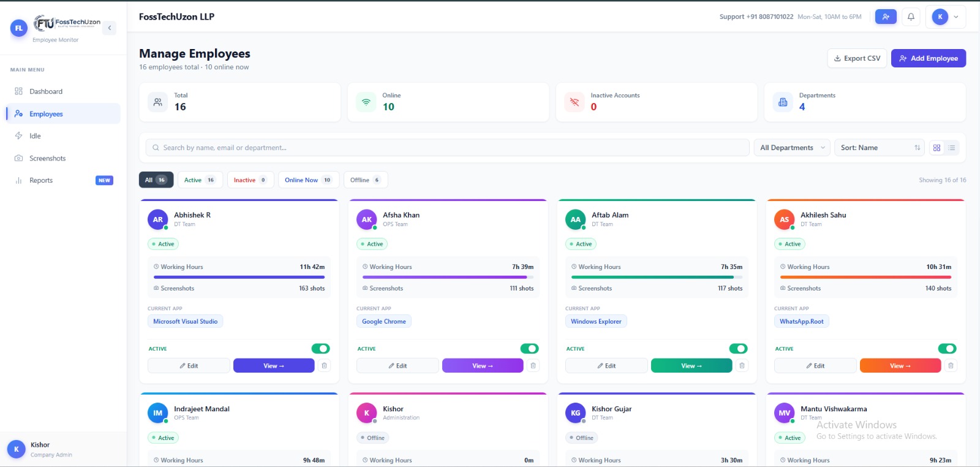Image resolution: width=980 pixels, height=467 pixels.
Task: Click the Support phone number text
Action: click(756, 17)
